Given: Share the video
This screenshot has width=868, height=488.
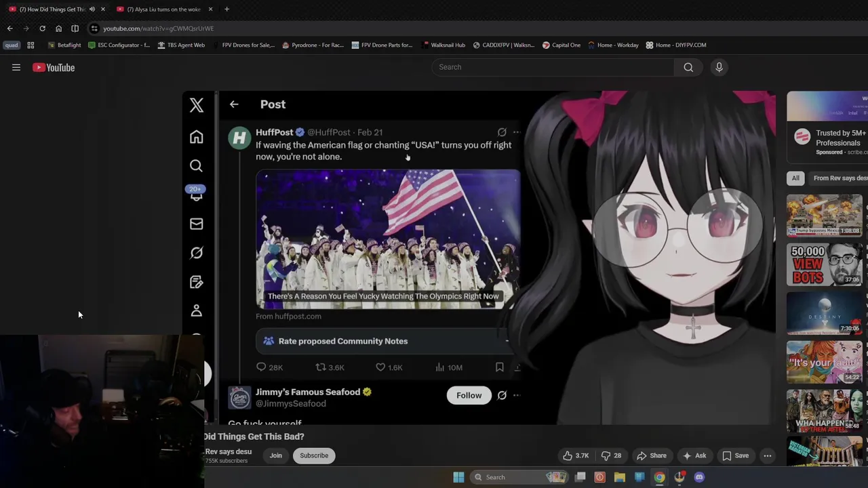Looking at the screenshot, I should 651,455.
